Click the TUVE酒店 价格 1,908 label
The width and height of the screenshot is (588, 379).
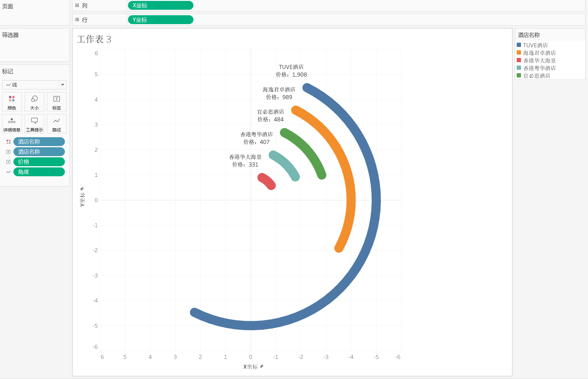click(291, 71)
